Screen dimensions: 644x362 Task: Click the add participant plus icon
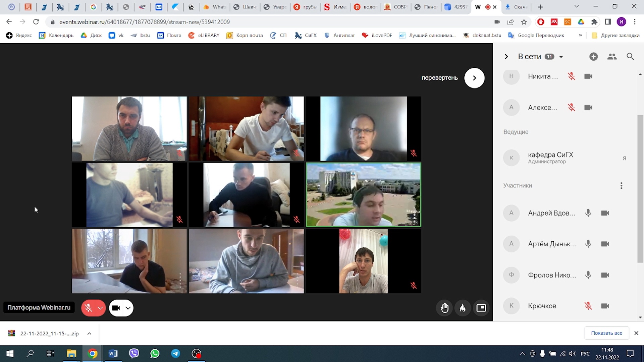tap(593, 57)
